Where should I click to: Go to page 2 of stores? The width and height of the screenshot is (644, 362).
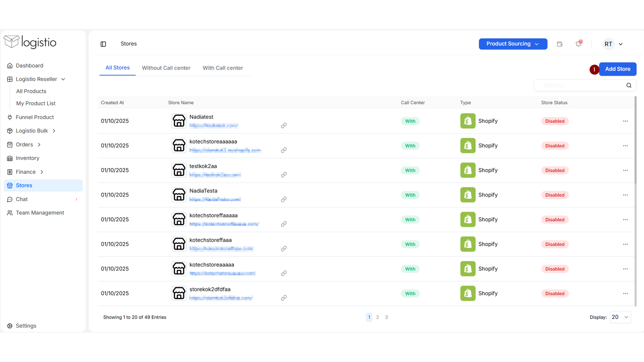[378, 317]
